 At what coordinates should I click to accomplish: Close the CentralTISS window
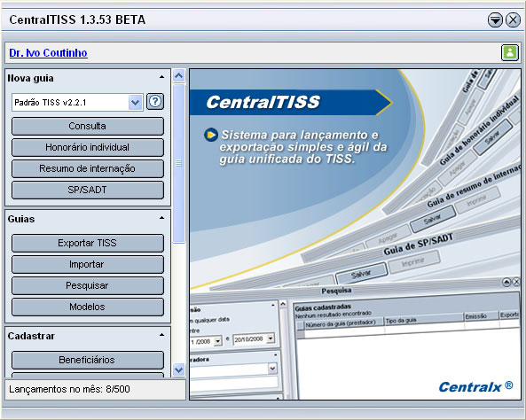coord(513,20)
